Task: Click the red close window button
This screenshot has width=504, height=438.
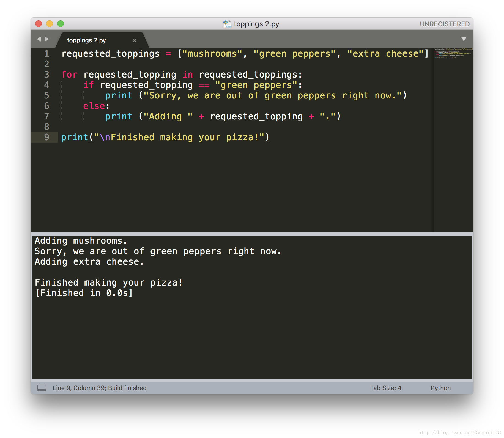Action: [39, 24]
